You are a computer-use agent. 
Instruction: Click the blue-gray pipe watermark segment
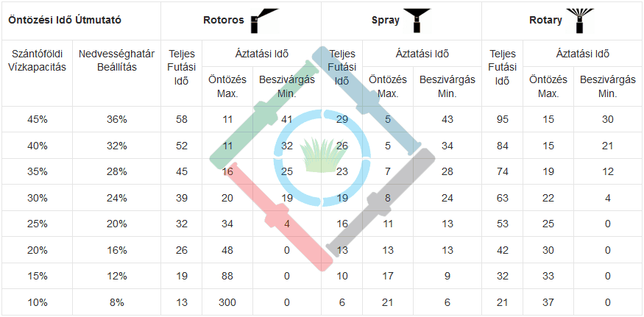(367, 101)
